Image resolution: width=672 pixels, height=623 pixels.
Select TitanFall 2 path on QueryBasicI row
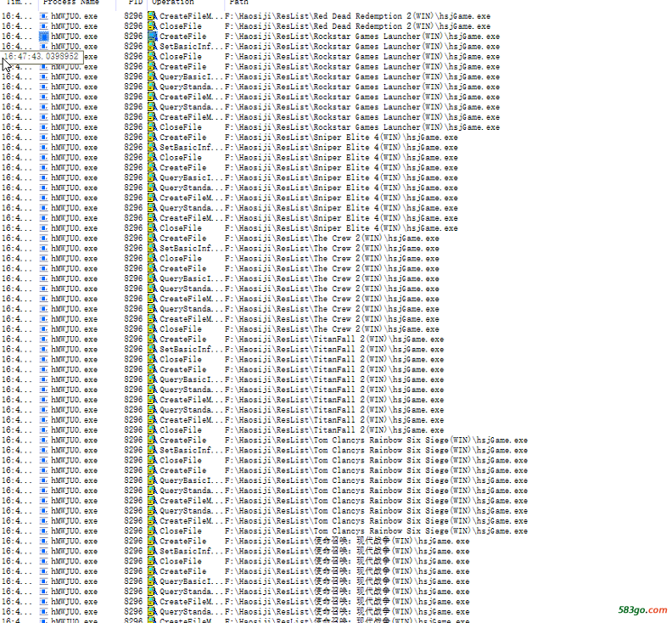coord(334,379)
